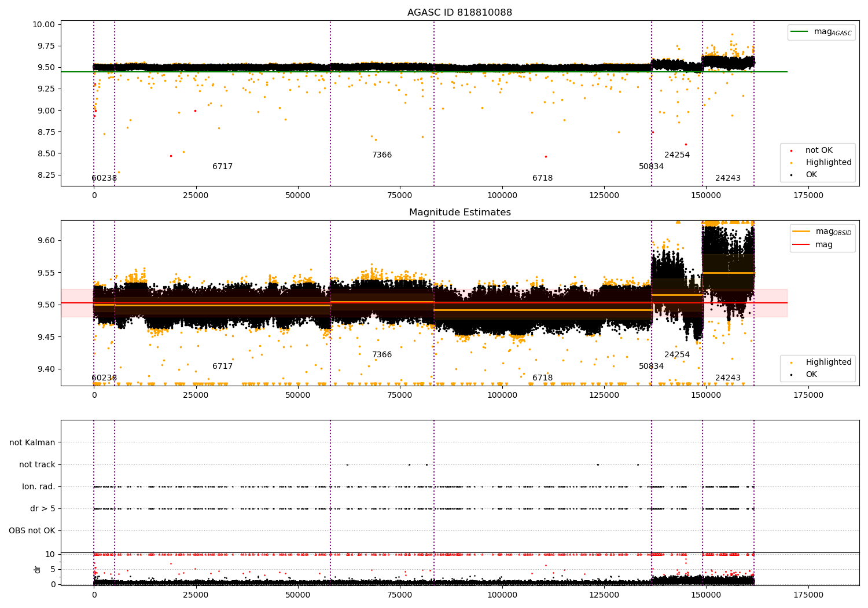Click the 50000 x-tick below bottom plot
Viewport: 868px width, 608px height.
(298, 595)
